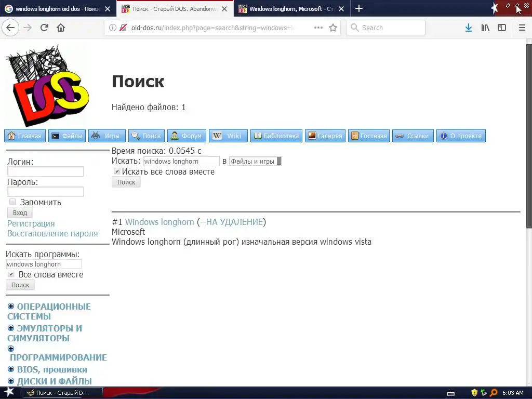
Task: Open the Поиск navigation menu item
Action: 146,136
